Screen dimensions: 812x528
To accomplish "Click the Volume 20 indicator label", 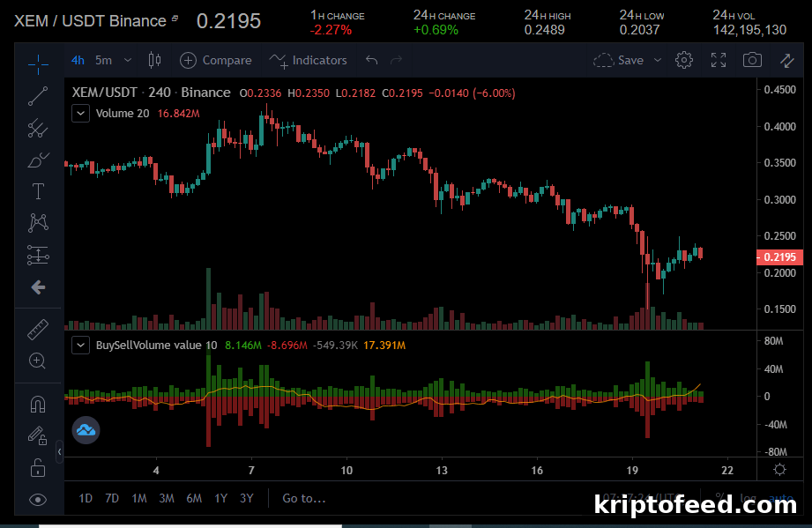I will (123, 114).
